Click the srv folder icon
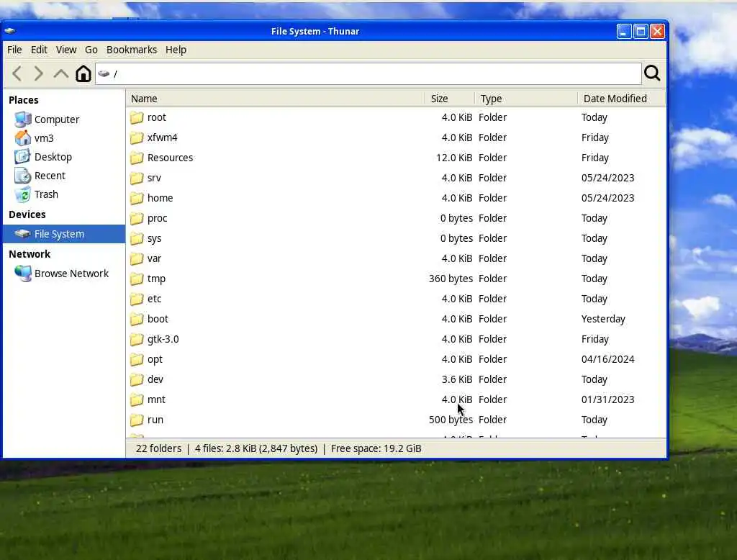737x560 pixels. click(137, 179)
